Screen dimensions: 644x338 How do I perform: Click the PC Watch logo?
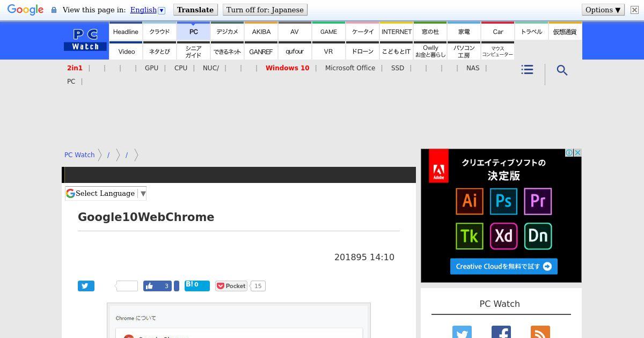click(x=86, y=40)
